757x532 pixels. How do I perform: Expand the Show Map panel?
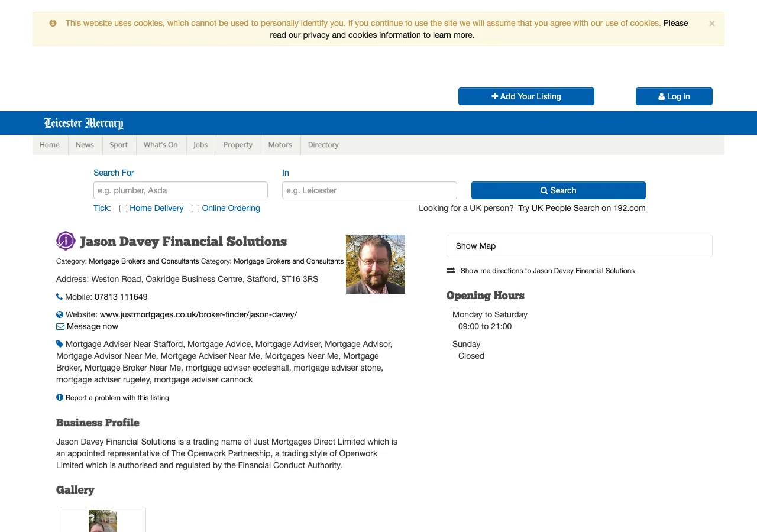tap(579, 245)
